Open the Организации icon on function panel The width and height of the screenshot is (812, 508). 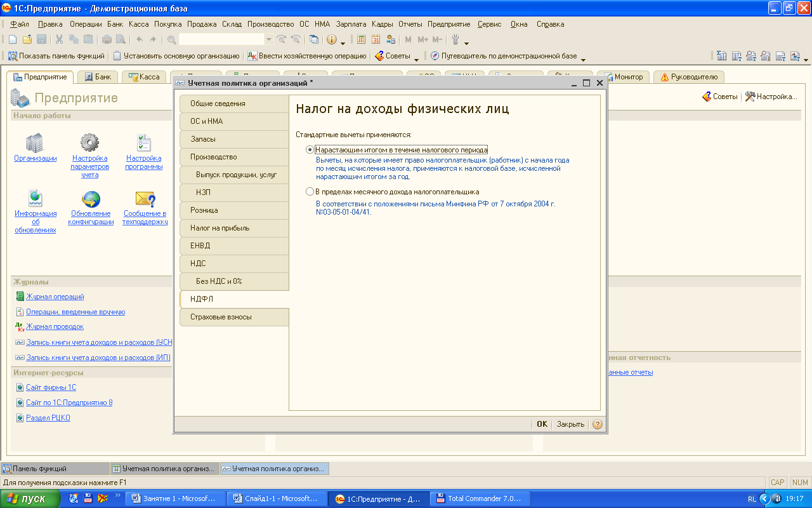coord(35,142)
